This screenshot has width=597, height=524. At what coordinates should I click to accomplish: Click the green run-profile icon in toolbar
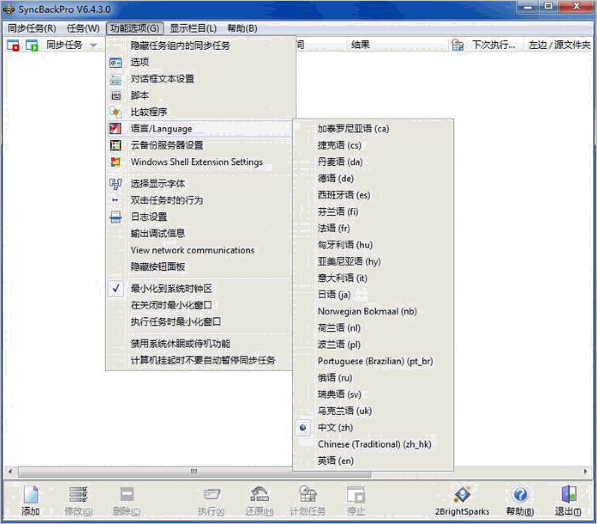(x=32, y=45)
